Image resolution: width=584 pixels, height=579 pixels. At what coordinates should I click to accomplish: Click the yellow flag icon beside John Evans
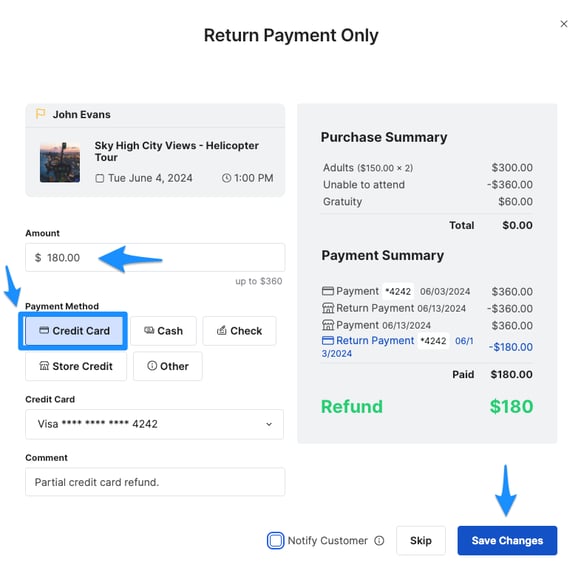40,114
